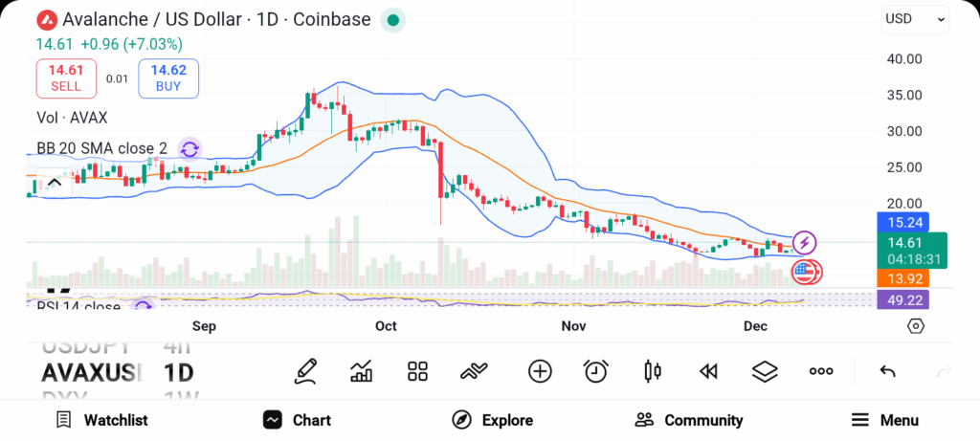980x441 pixels.
Task: Undo the last chart action
Action: [x=887, y=371]
